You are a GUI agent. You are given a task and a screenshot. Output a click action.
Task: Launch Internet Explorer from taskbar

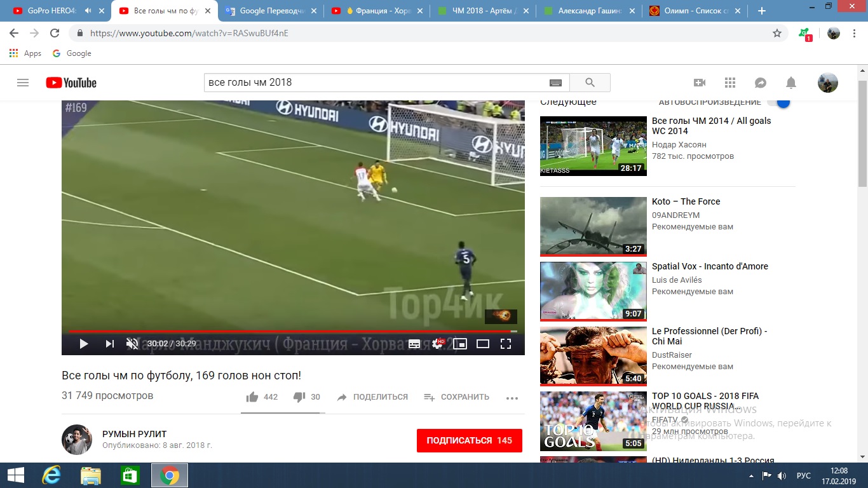point(51,475)
